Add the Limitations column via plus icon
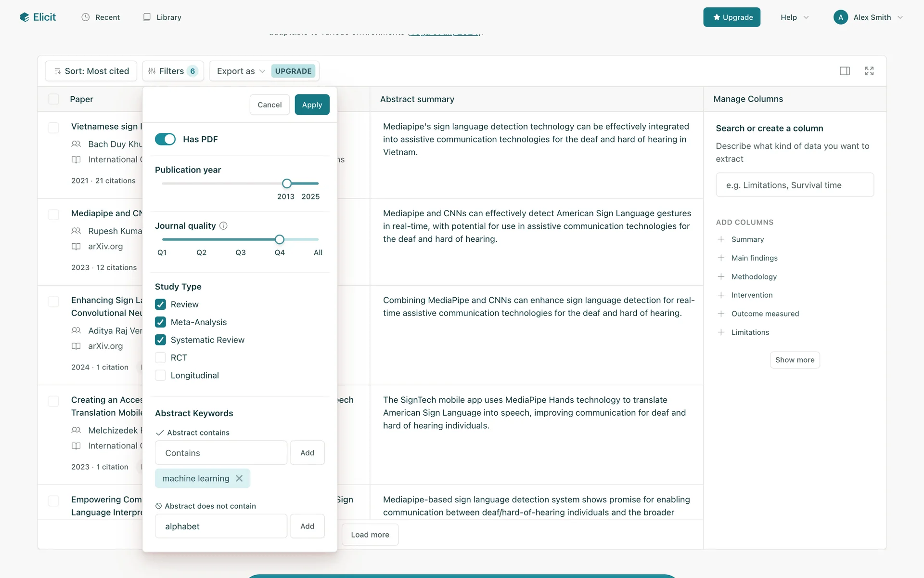Image resolution: width=924 pixels, height=578 pixels. point(721,332)
